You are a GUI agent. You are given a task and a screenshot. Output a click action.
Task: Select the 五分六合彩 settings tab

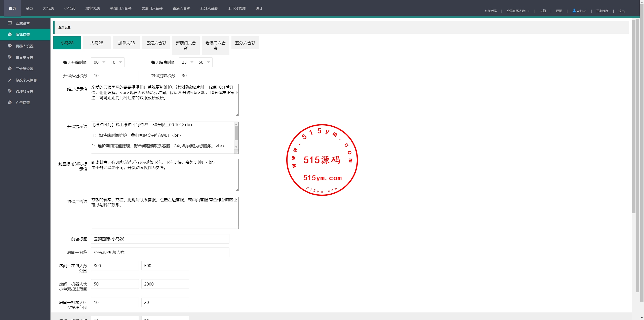click(245, 43)
